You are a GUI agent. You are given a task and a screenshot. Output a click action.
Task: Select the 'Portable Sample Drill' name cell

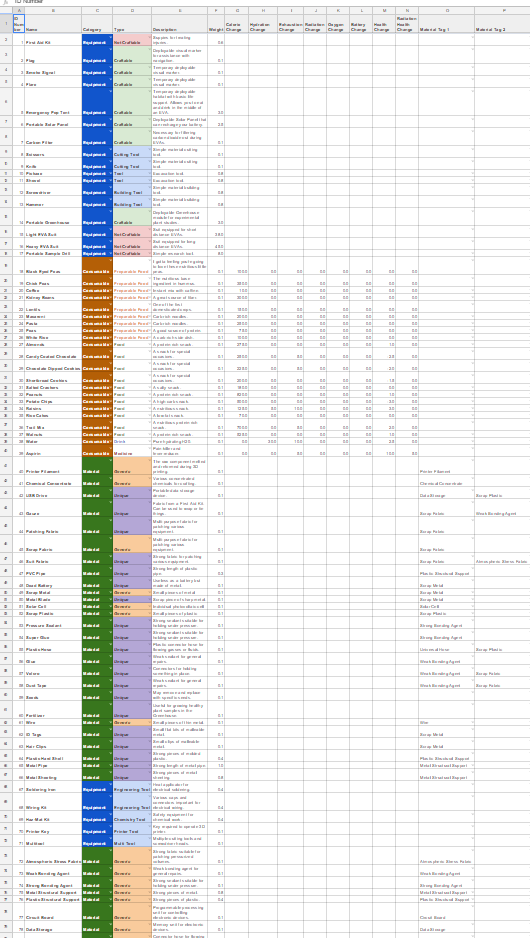click(52, 254)
